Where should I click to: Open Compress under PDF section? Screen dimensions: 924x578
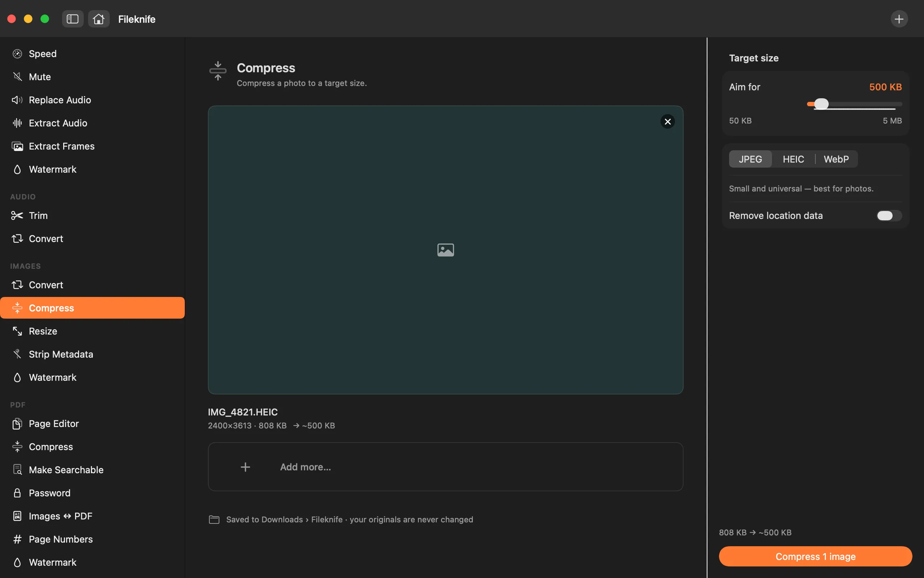(92, 447)
